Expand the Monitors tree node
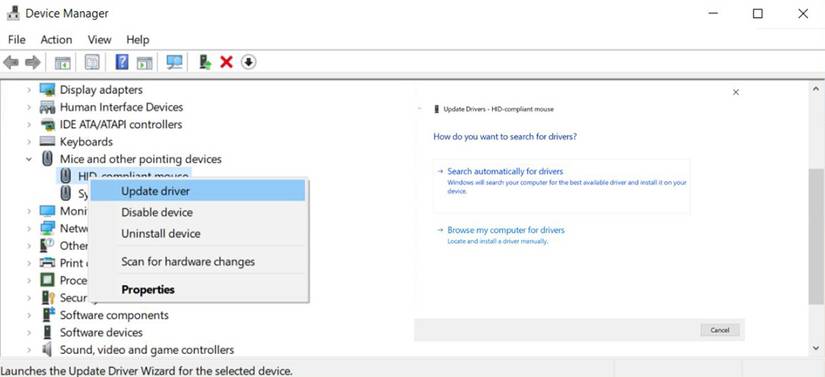Viewport: 825px width, 377px height. point(29,211)
